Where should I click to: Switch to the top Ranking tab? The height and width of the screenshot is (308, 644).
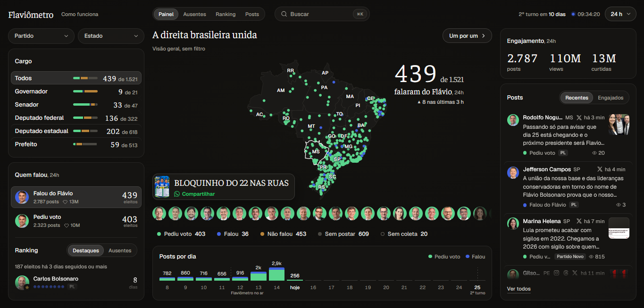click(226, 14)
